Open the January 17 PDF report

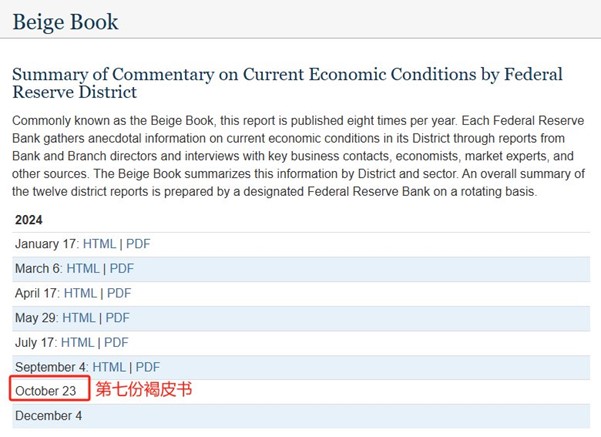(x=139, y=244)
